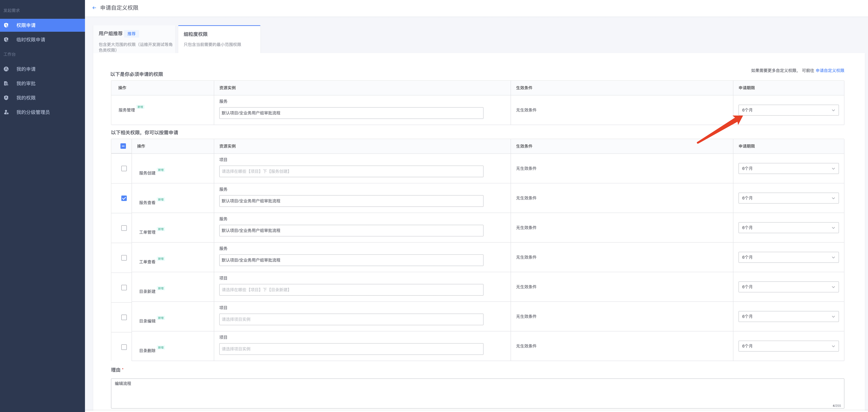Click the 我的申请 person icon
Screen dimensions: 868x412
pos(6,69)
